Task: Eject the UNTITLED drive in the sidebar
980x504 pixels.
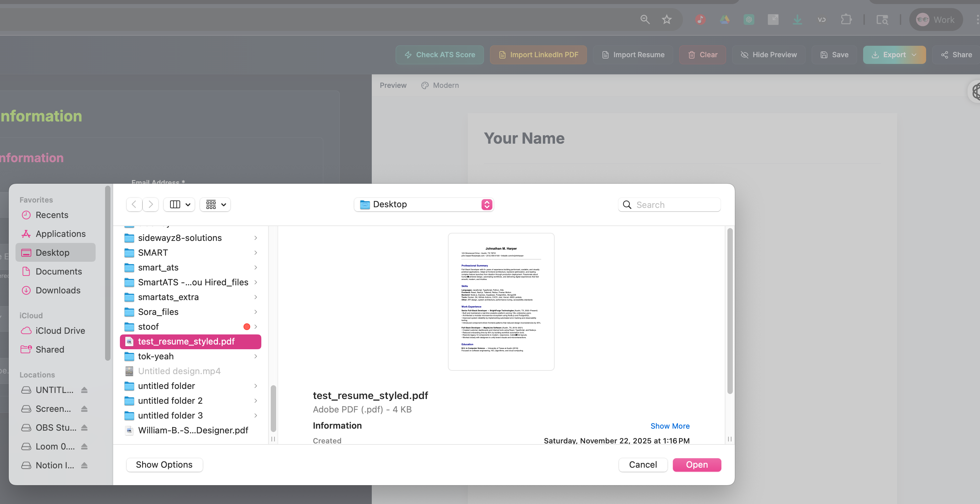Action: [84, 390]
